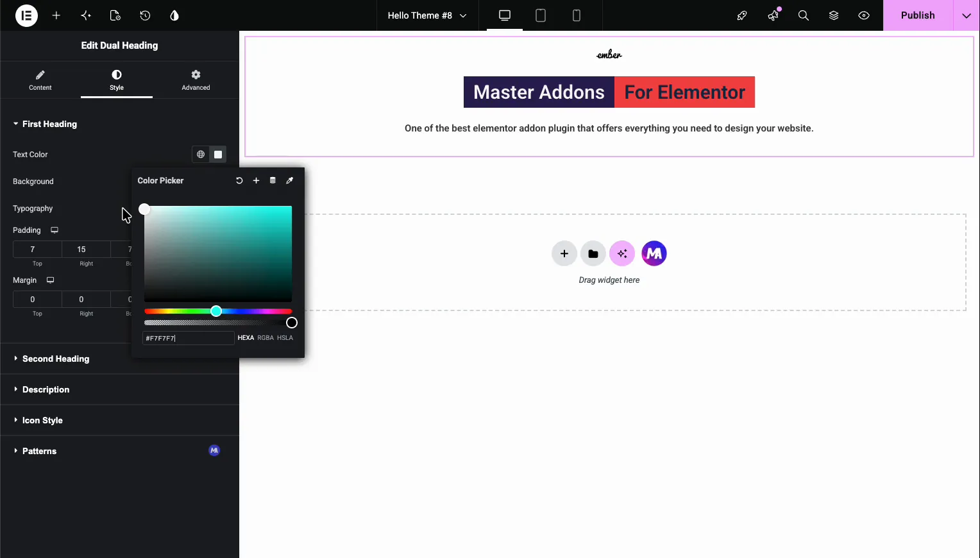Switch to the Content tab

tap(40, 80)
